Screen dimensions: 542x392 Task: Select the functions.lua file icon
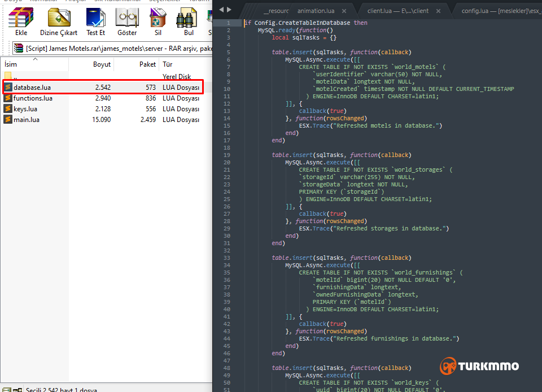tap(8, 98)
